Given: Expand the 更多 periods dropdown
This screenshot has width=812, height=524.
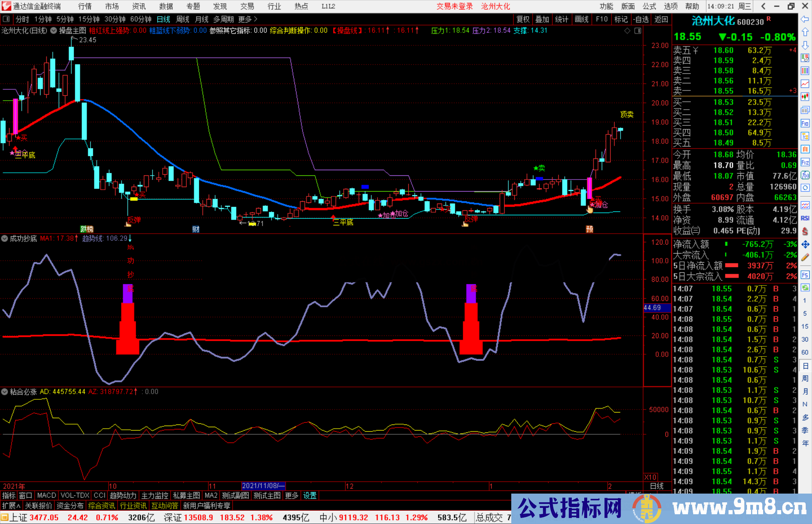Looking at the screenshot, I should (248, 19).
